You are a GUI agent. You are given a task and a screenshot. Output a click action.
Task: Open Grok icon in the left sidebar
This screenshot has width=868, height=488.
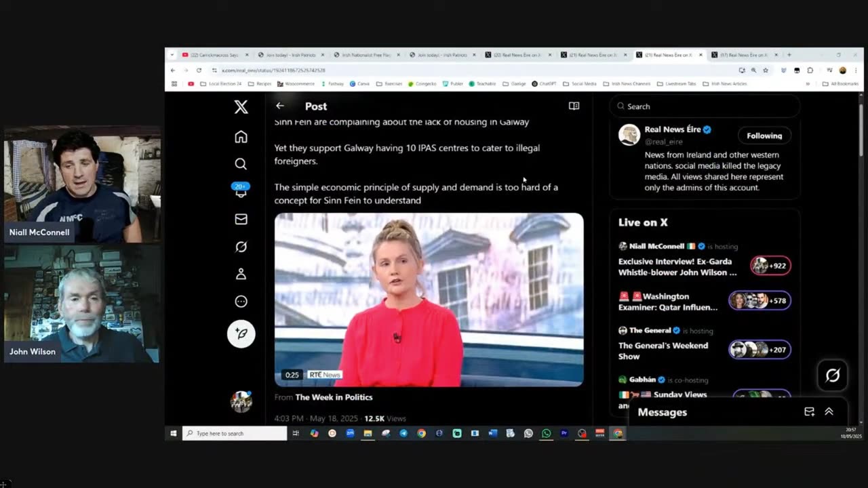(x=241, y=247)
